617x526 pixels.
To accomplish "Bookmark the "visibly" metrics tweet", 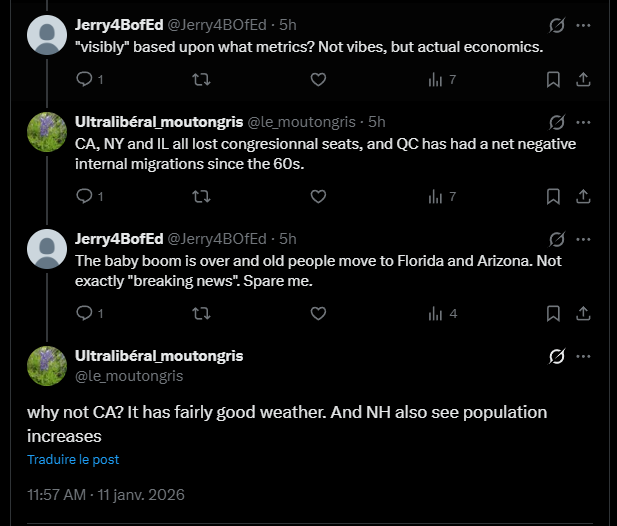I will tap(552, 79).
